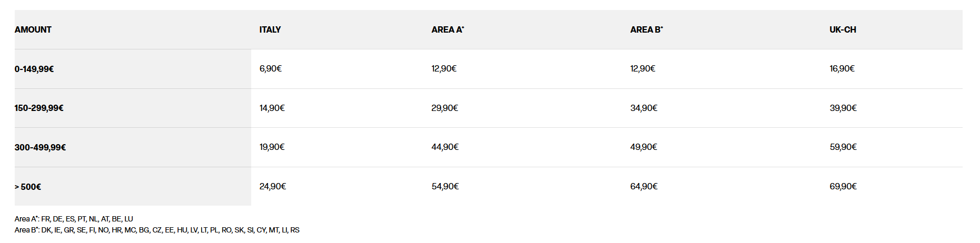
Task: Select the 54,90€ Area A price cell
Action: [x=445, y=186]
